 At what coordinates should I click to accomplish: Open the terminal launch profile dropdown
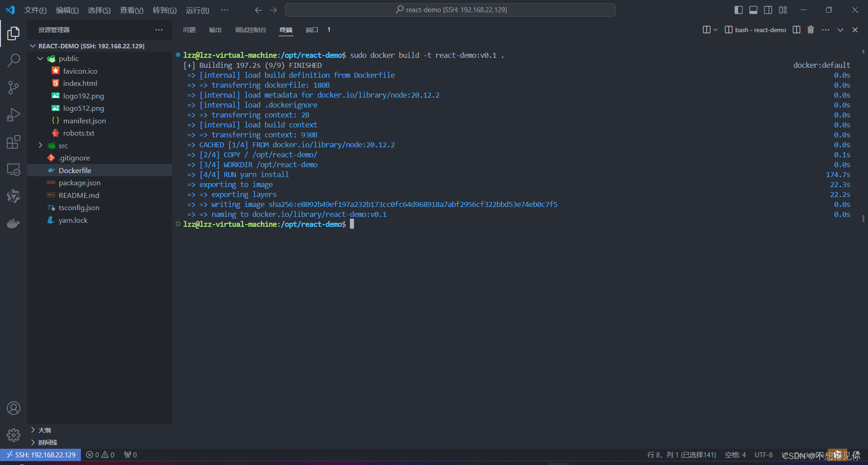[715, 29]
